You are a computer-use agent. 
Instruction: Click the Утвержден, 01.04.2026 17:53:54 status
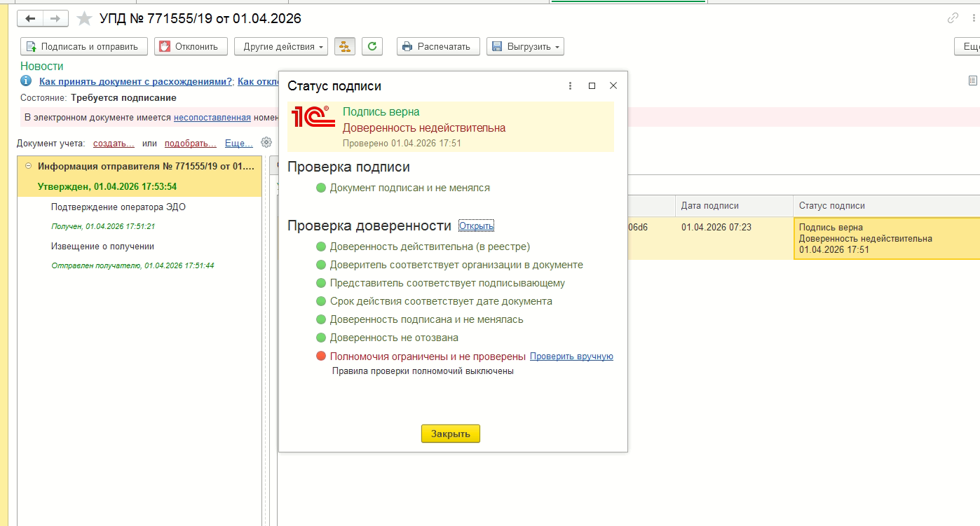[107, 187]
